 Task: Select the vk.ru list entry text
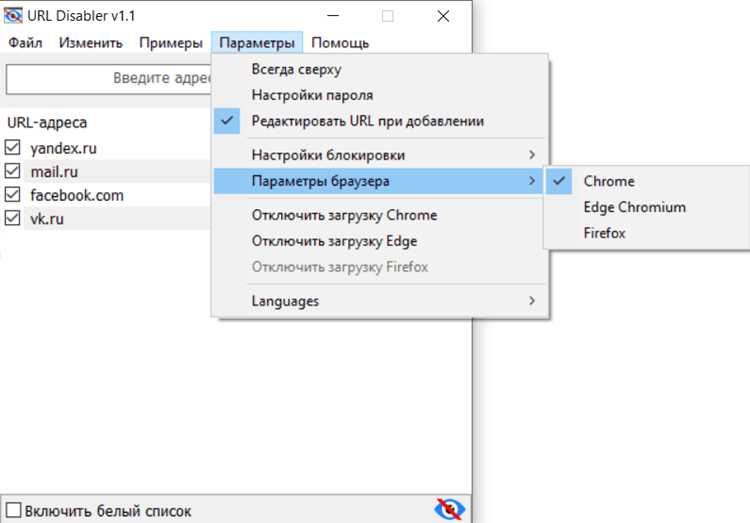point(47,219)
